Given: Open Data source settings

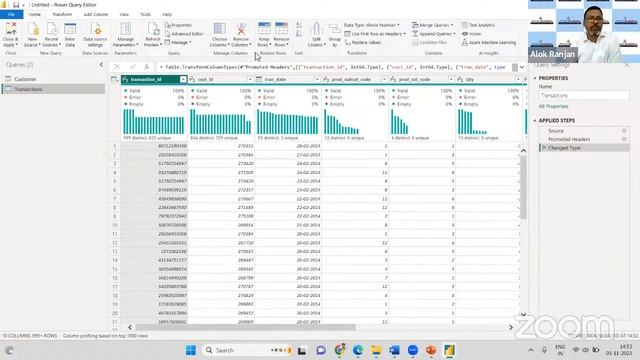Looking at the screenshot, I should pos(95,35).
